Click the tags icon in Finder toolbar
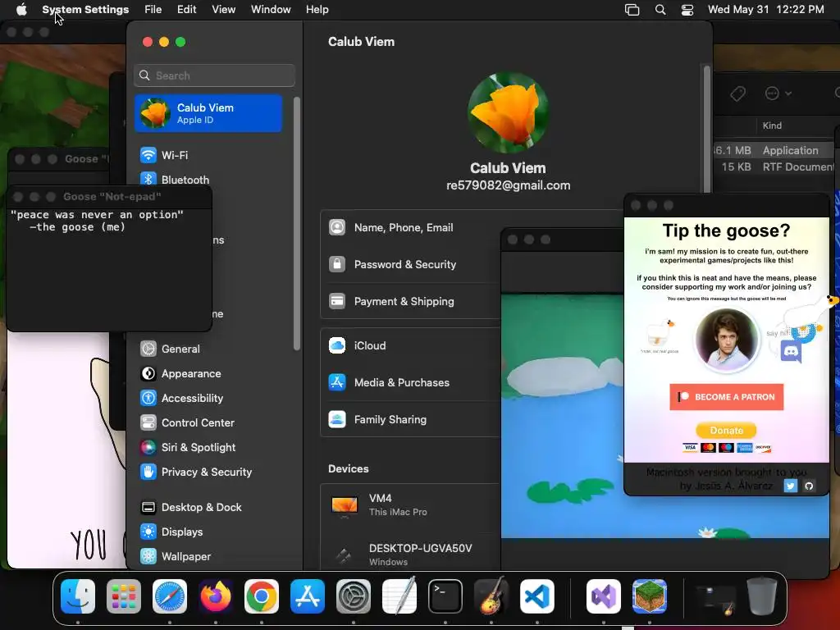This screenshot has height=630, width=840. click(737, 94)
